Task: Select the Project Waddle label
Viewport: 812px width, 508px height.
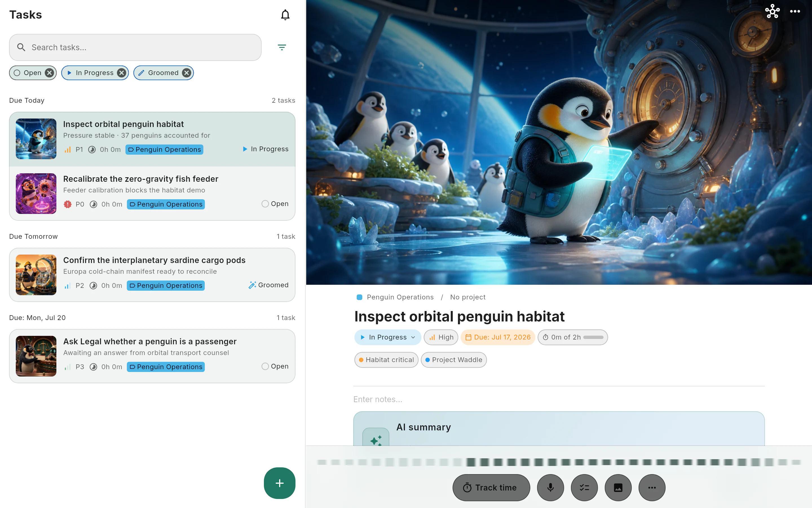Action: click(454, 360)
